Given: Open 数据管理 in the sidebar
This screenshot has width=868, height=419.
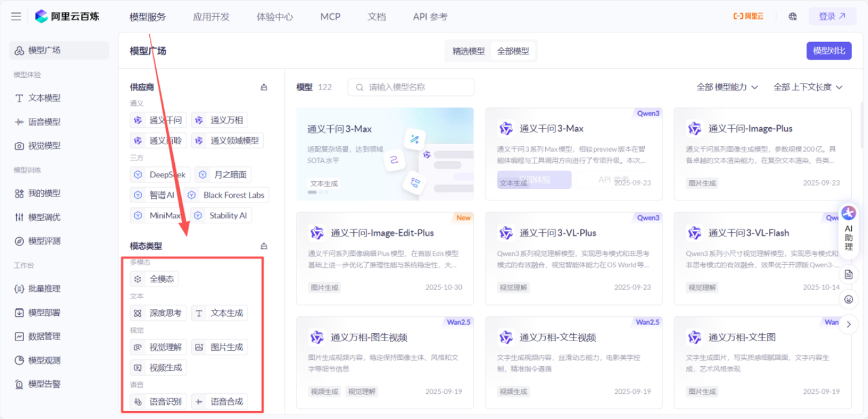Looking at the screenshot, I should click(59, 336).
